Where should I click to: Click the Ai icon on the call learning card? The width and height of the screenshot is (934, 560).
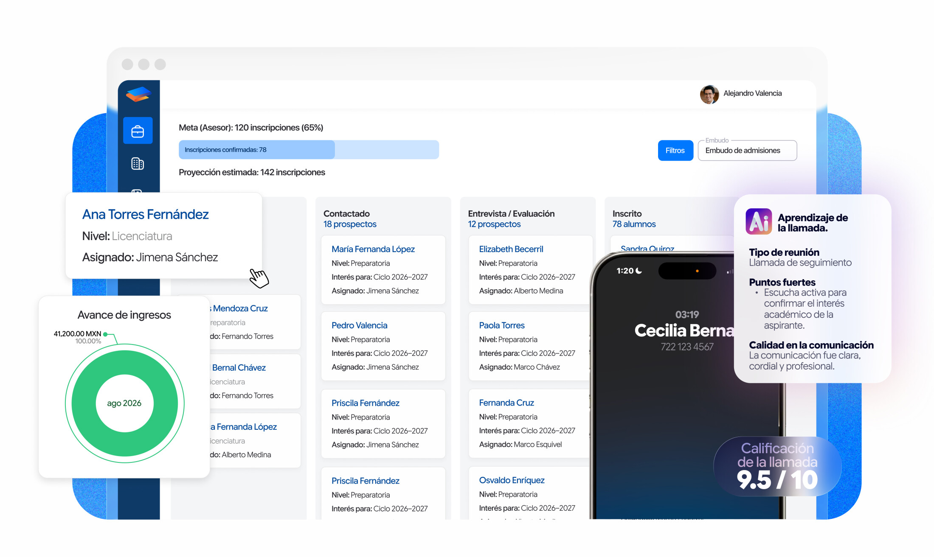click(x=759, y=221)
